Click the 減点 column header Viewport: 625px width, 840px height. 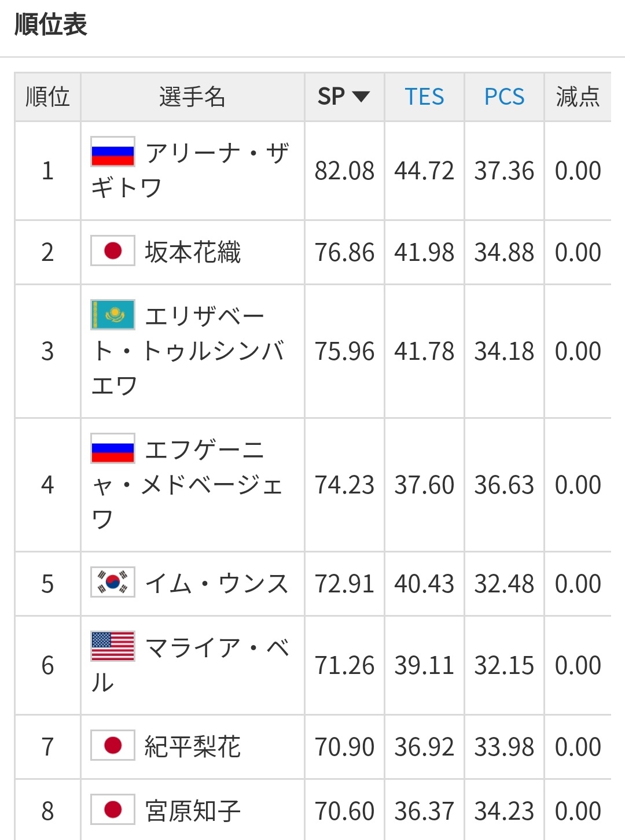pos(578,97)
